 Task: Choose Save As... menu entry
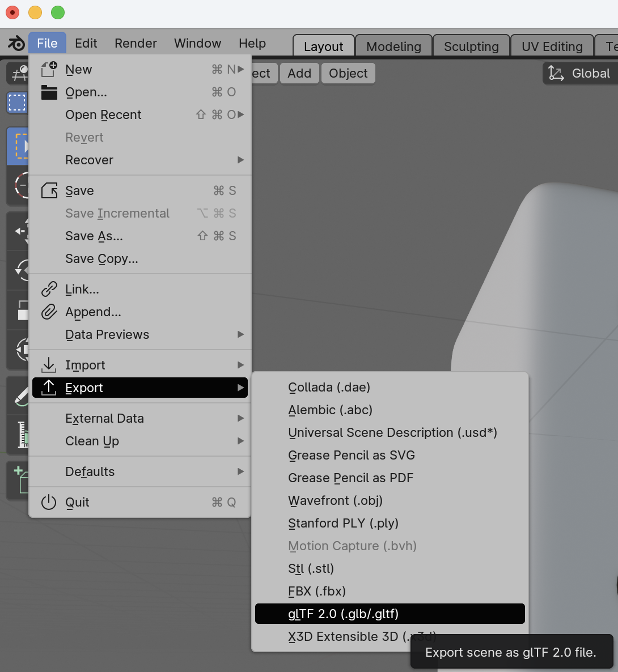pos(140,236)
